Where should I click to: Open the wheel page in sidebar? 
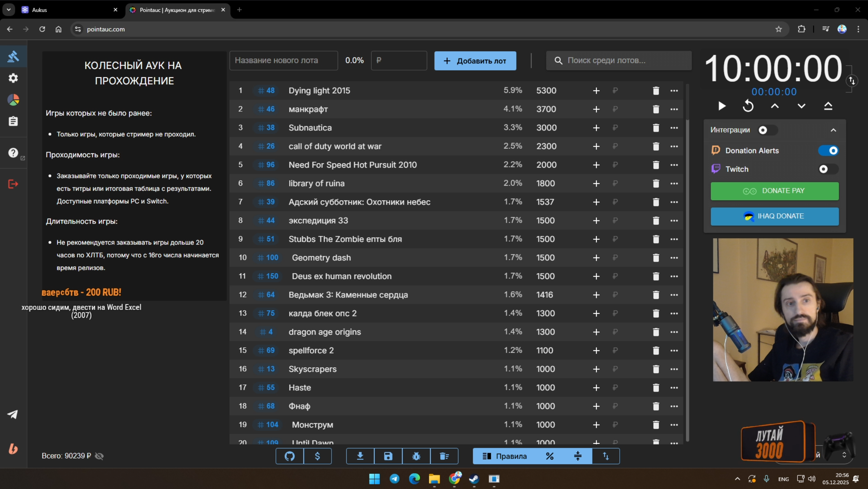(x=13, y=100)
